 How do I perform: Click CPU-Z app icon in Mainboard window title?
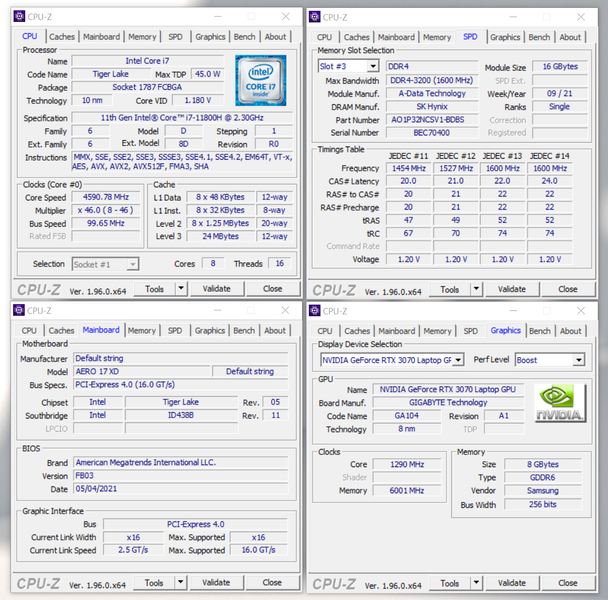coord(19,310)
